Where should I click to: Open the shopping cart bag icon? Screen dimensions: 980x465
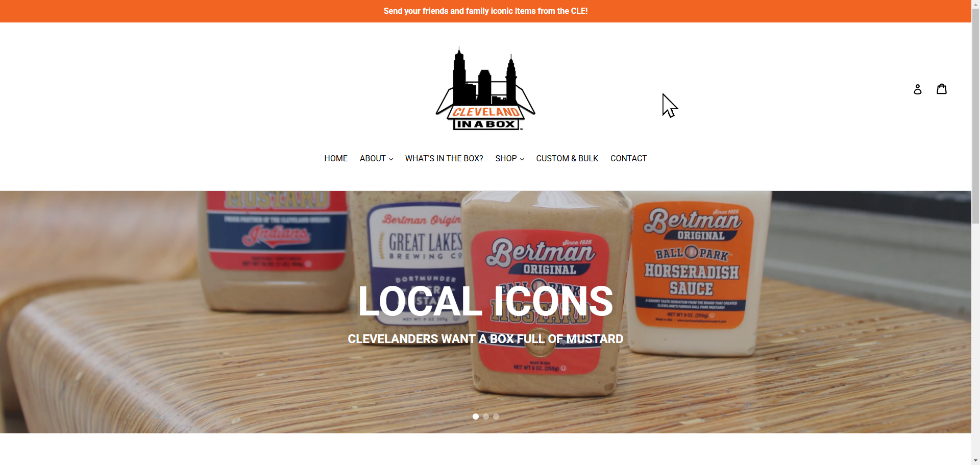pos(942,89)
